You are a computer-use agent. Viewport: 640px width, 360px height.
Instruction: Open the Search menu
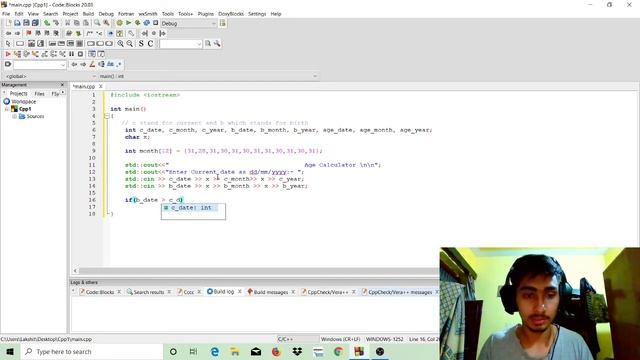tap(51, 14)
